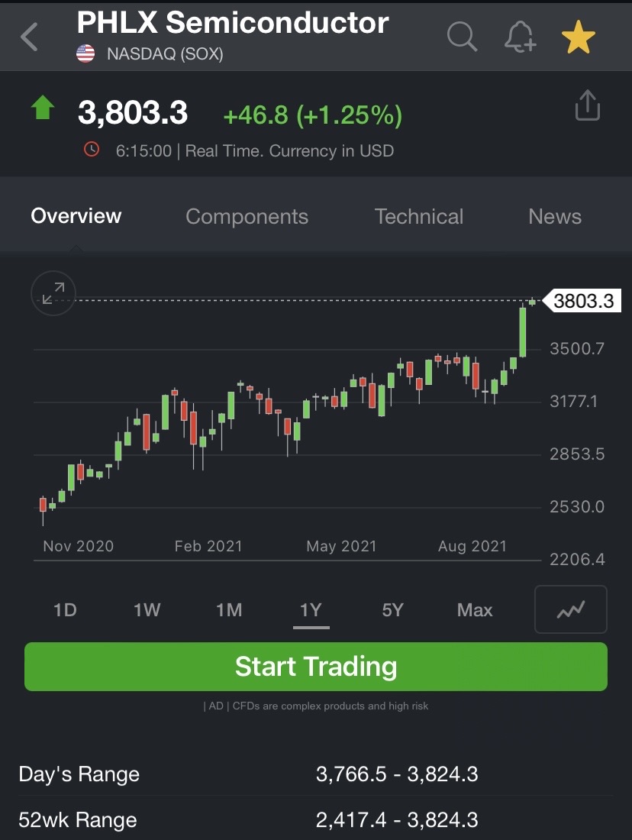This screenshot has height=840, width=632.
Task: Tap the US flag icon
Action: (x=85, y=53)
